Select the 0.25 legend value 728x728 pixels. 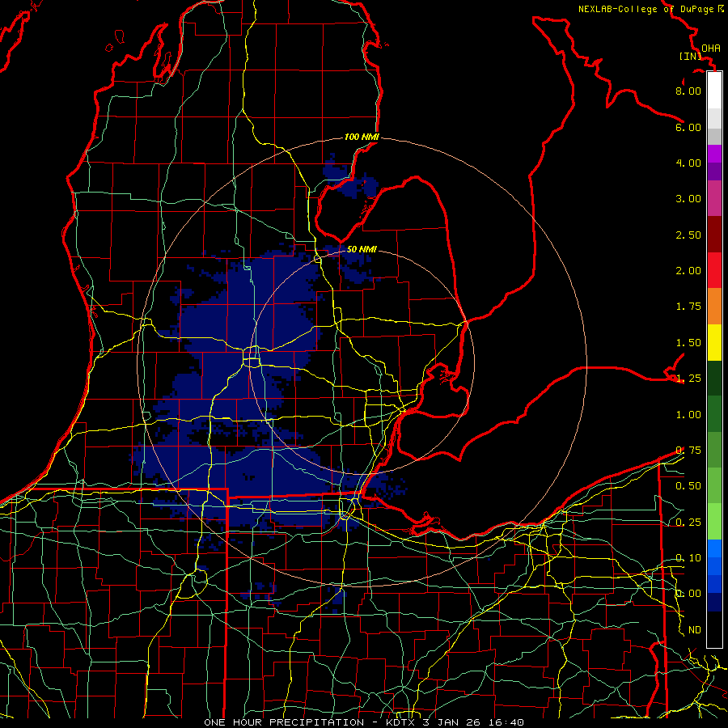point(688,522)
